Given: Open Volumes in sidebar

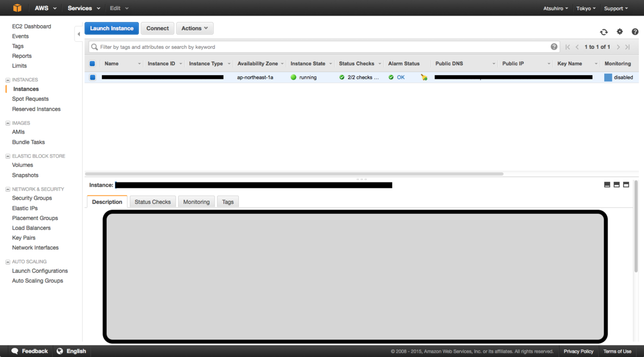Looking at the screenshot, I should [x=23, y=165].
